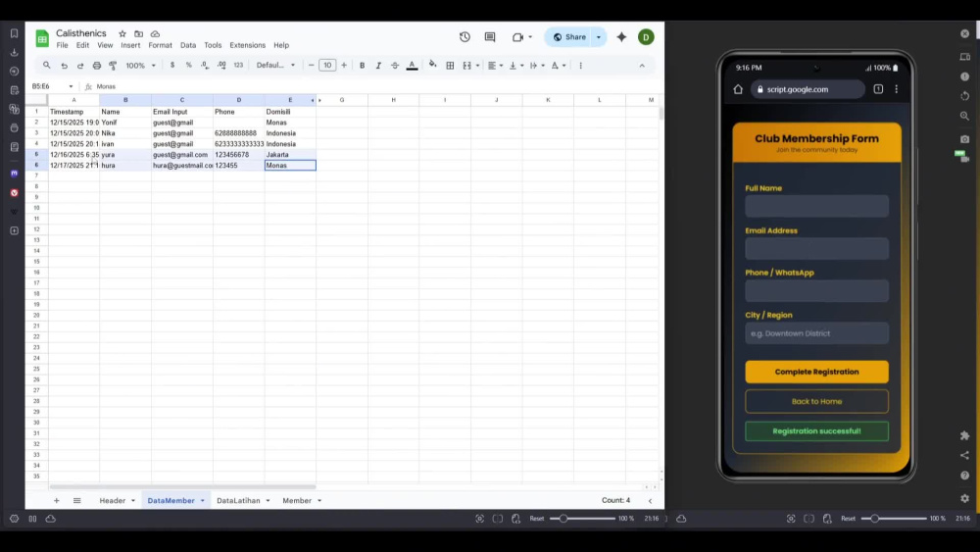Open text rotation dropdown

[x=559, y=65]
